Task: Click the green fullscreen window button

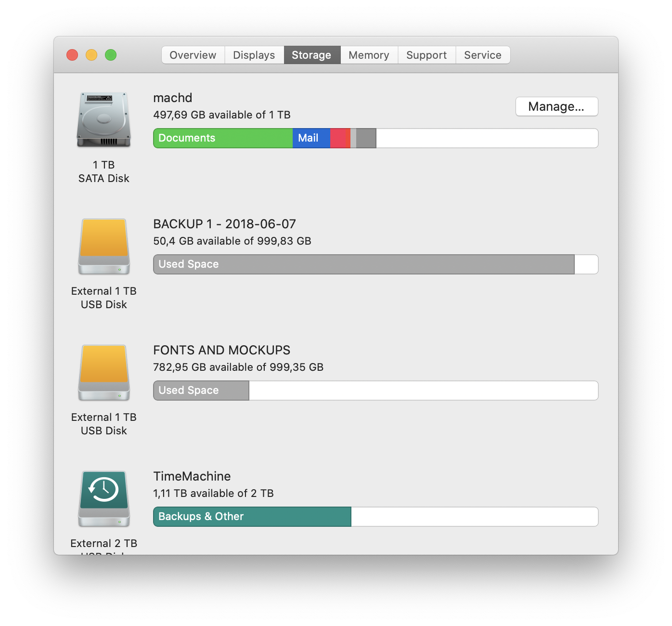Action: (111, 55)
